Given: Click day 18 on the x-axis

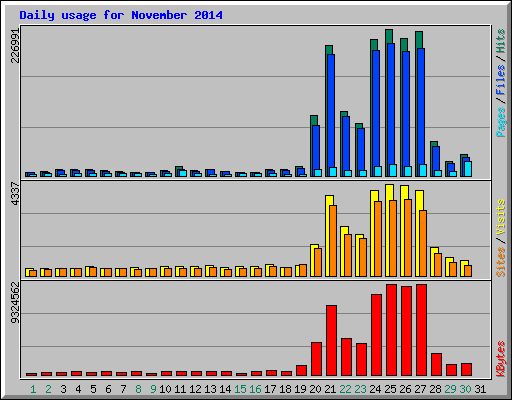Looking at the screenshot, I should point(285,389).
